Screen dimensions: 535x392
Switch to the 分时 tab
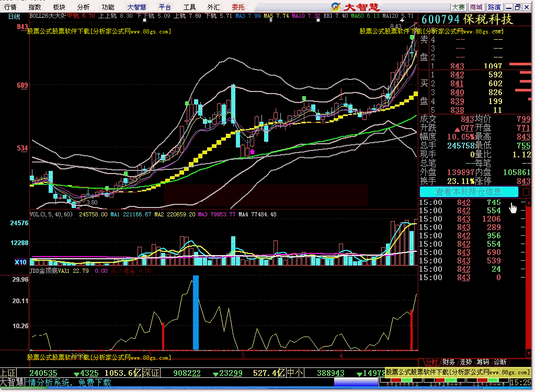coord(431,362)
